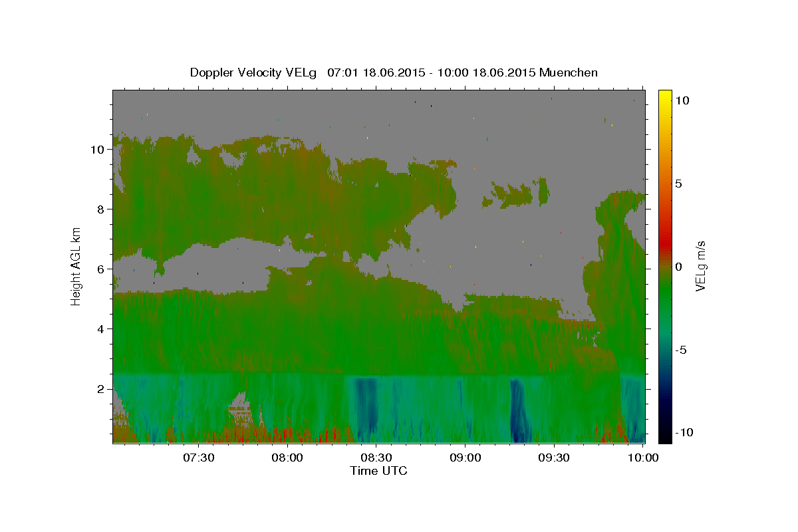Click the height axis label 10

tap(99, 149)
